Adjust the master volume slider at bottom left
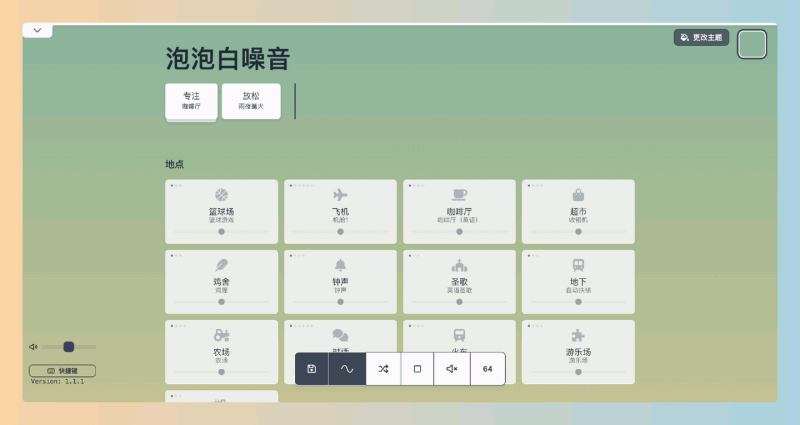The image size is (800, 425). tap(69, 347)
